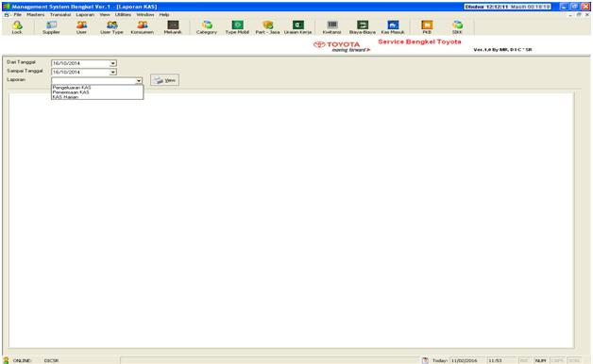Open the Supplier master icon
The image size is (593, 364).
click(x=51, y=27)
